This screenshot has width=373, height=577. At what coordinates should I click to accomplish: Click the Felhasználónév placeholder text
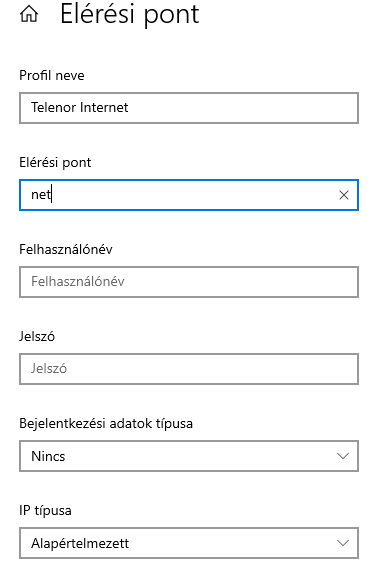click(x=78, y=282)
